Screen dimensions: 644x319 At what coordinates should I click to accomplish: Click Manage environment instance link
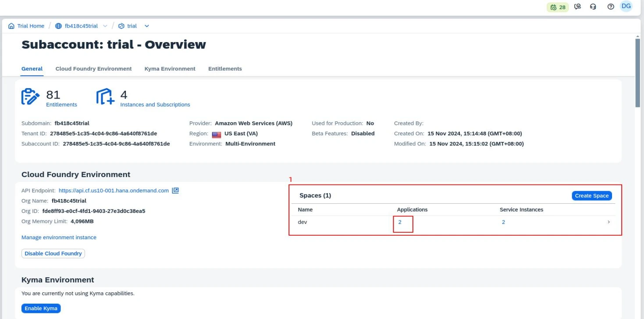click(59, 237)
